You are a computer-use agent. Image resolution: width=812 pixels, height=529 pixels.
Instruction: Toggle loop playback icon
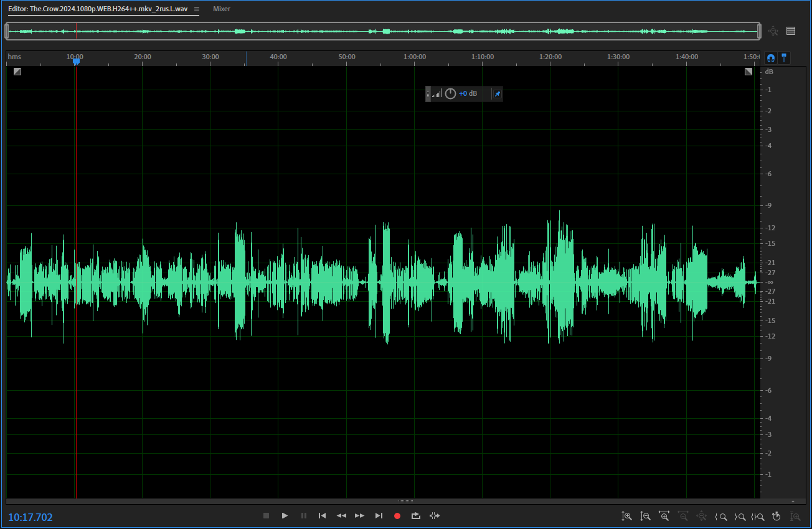(x=416, y=516)
